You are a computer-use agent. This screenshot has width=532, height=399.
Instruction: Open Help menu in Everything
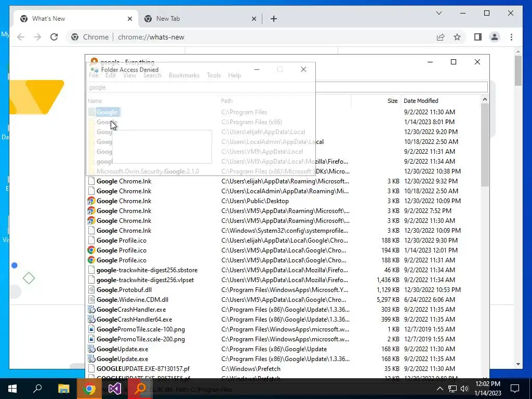click(234, 75)
